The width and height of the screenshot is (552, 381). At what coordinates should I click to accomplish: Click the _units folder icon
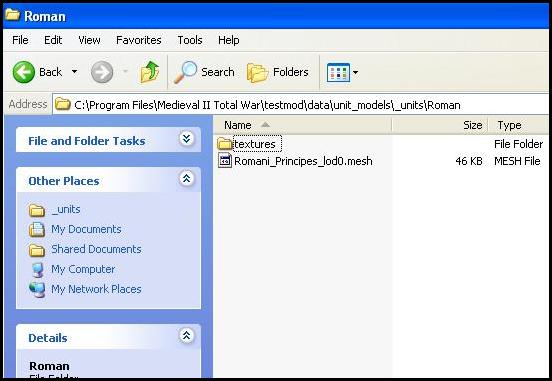click(37, 210)
